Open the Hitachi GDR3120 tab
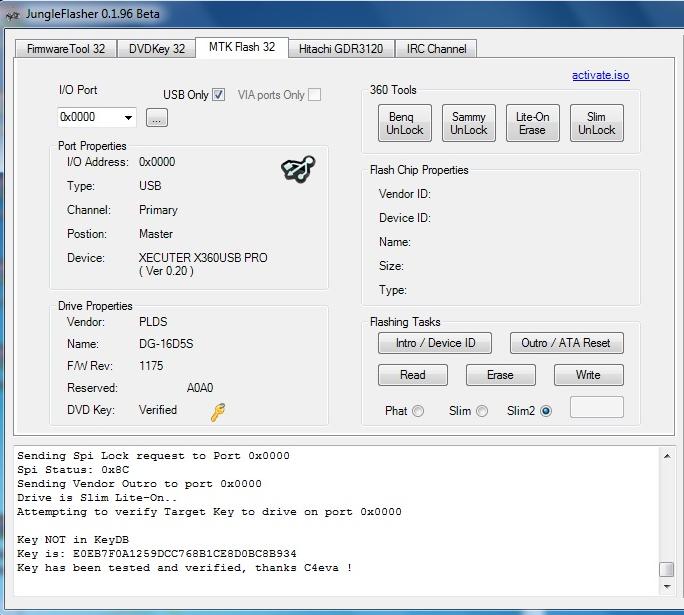This screenshot has height=615, width=684. click(x=341, y=49)
